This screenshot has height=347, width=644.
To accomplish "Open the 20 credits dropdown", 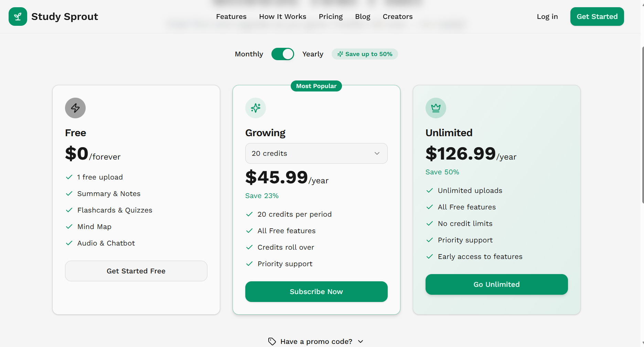I will tap(316, 153).
